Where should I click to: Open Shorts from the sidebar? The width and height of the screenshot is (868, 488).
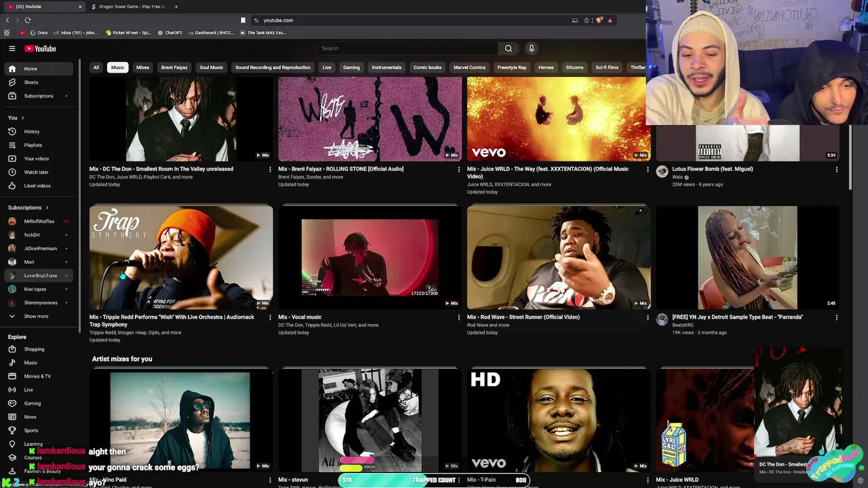[x=39, y=82]
